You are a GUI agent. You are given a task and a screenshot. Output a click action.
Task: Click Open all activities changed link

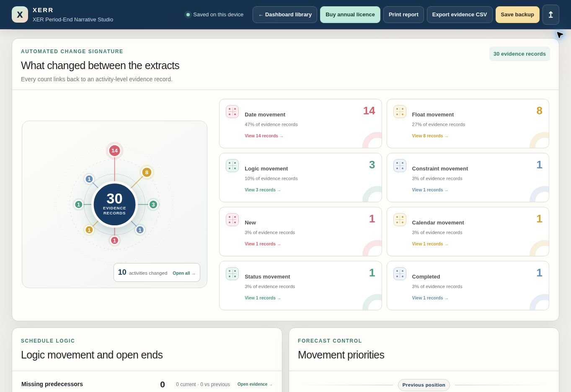pos(184,273)
